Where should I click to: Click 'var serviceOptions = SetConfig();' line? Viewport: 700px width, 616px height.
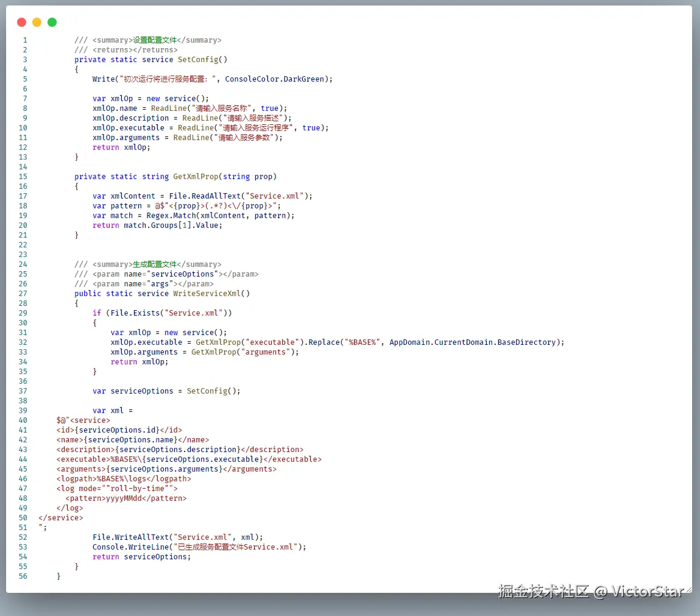pos(166,391)
